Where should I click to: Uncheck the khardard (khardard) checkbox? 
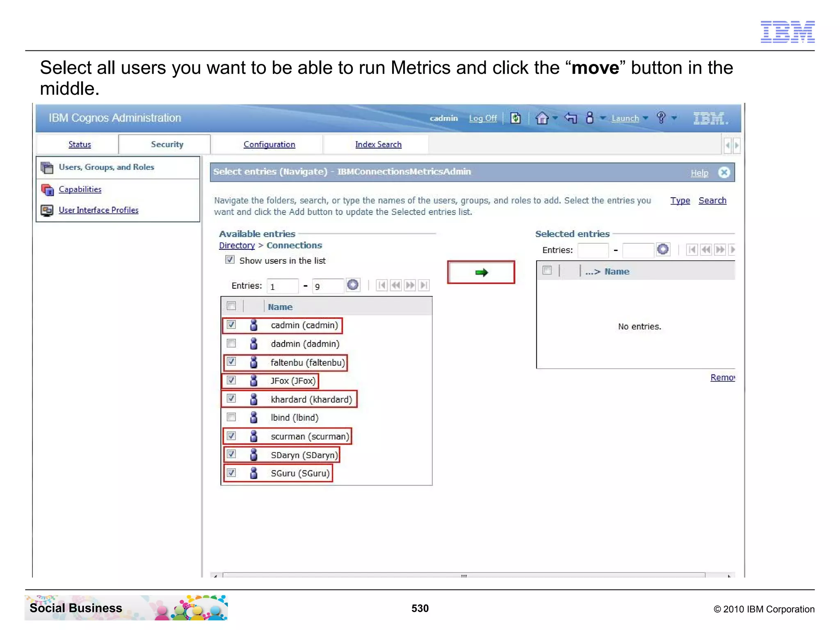[231, 398]
